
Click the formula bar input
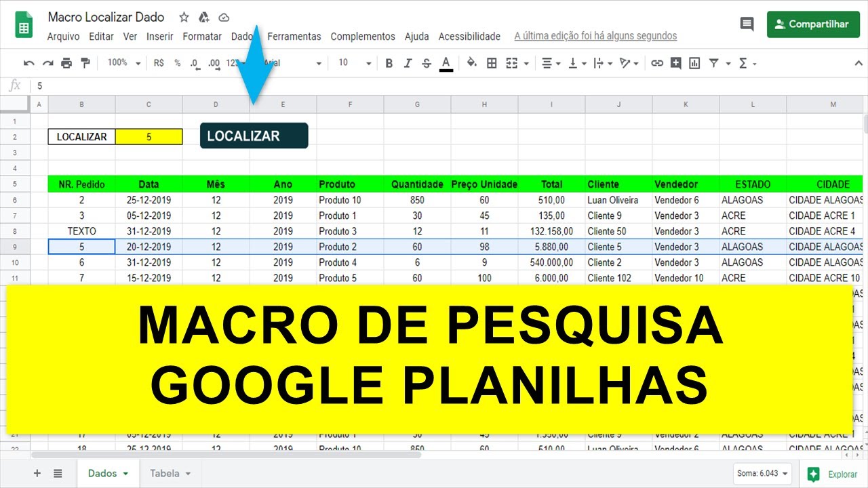tap(448, 86)
